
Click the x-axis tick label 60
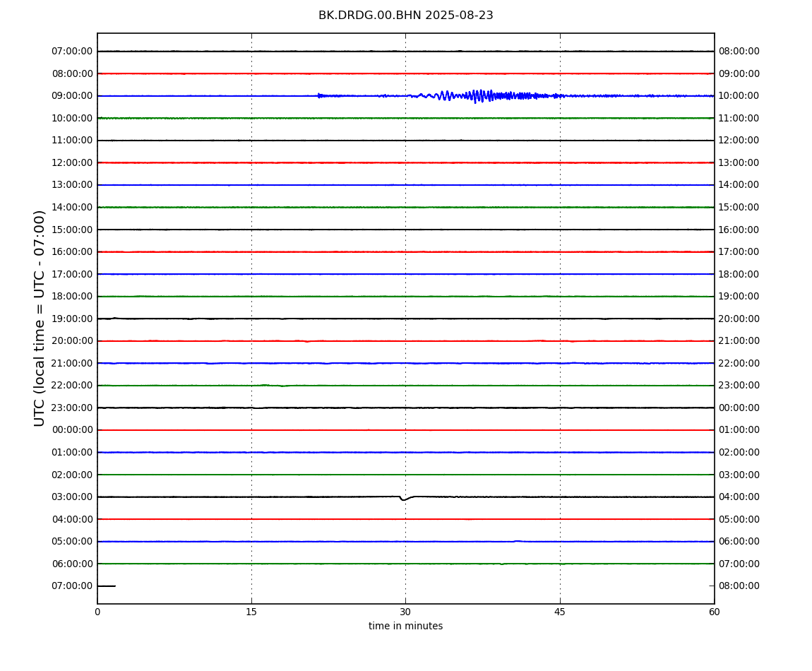(714, 612)
